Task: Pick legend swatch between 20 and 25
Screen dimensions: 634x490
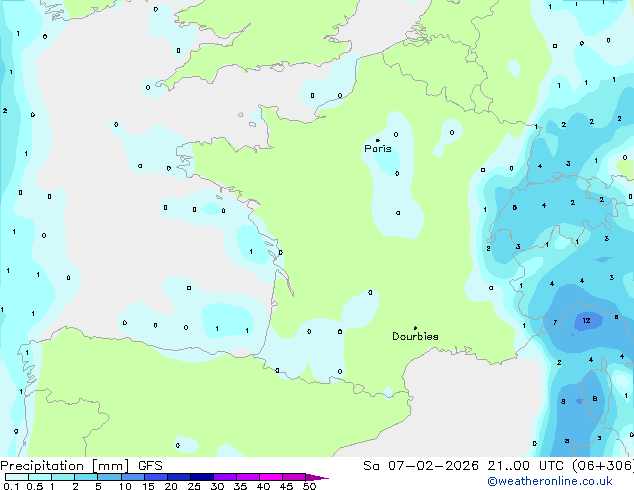Action: 178,477
